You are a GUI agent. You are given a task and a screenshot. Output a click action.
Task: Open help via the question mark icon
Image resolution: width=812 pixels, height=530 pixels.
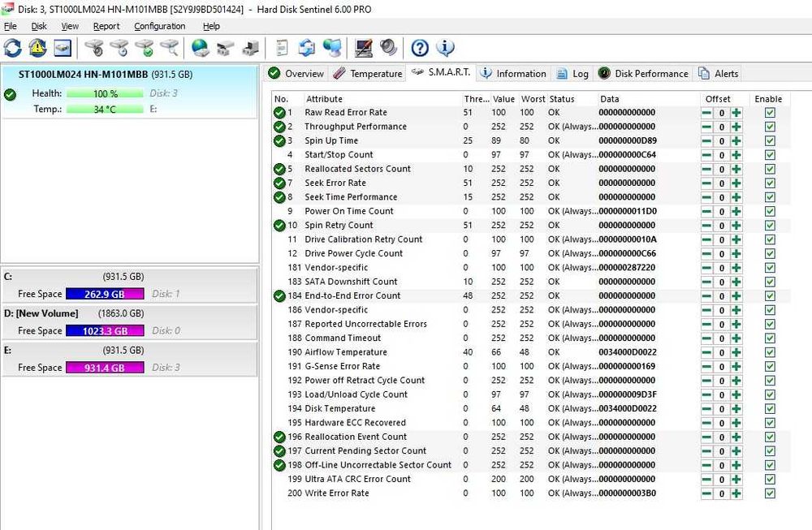click(x=420, y=48)
